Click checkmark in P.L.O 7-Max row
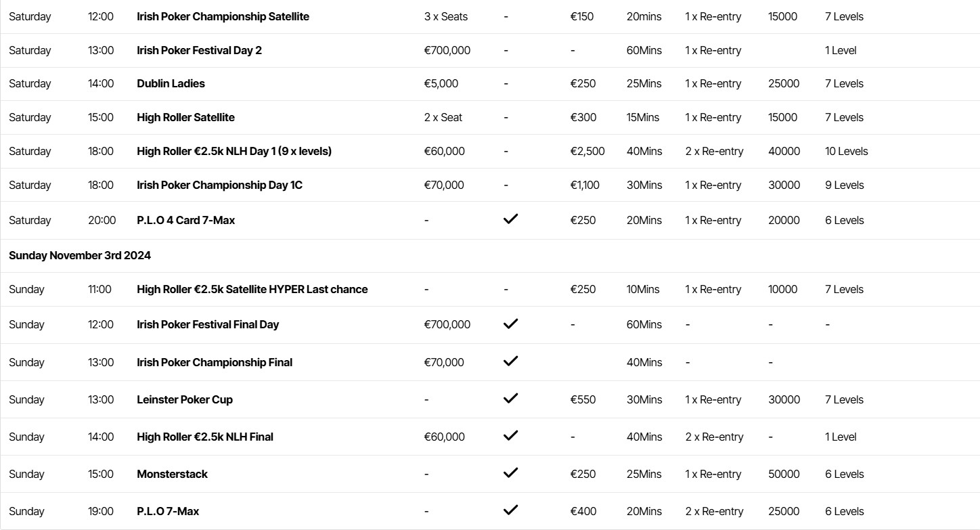 pyautogui.click(x=511, y=510)
